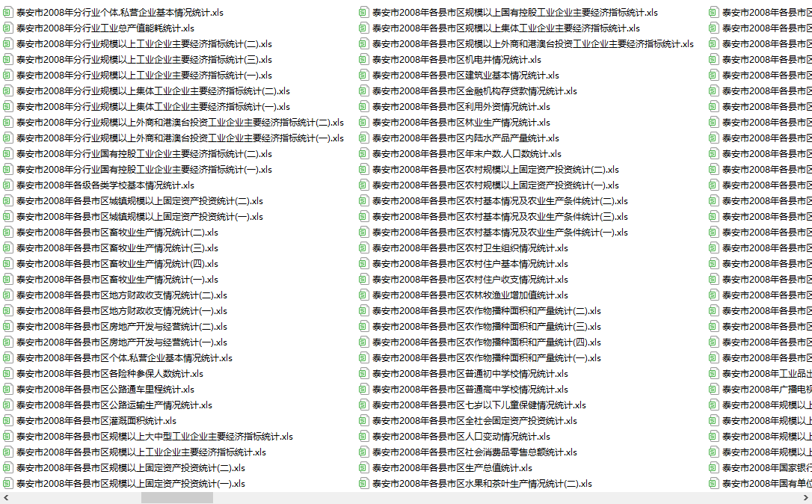Screen dimensions: 812x504
Task: Click the icon of 泰安市2008年各县市区建筑业基本情况统计.xls
Action: coord(363,75)
